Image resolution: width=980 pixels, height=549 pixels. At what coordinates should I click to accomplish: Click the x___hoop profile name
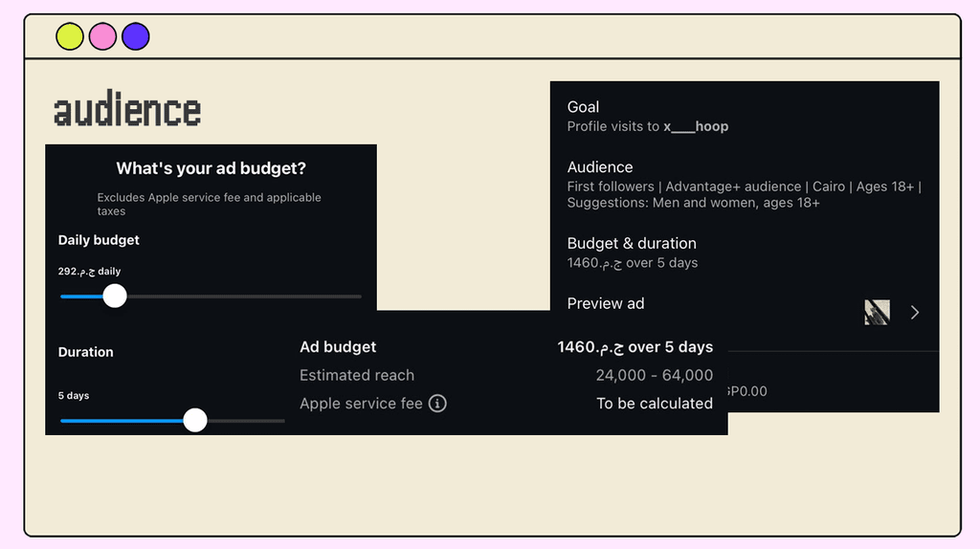[x=696, y=126]
